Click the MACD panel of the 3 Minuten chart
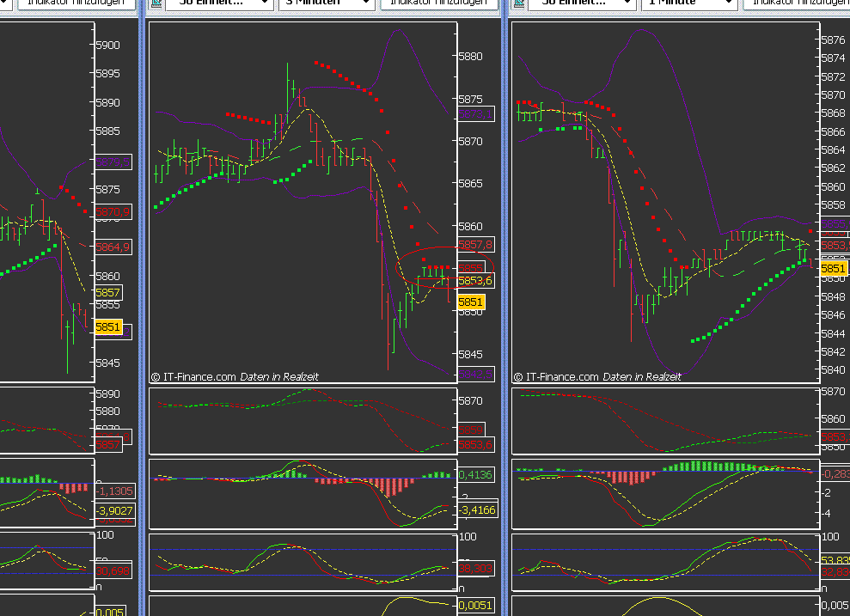Screen dimensions: 850x616 pyautogui.click(x=303, y=494)
